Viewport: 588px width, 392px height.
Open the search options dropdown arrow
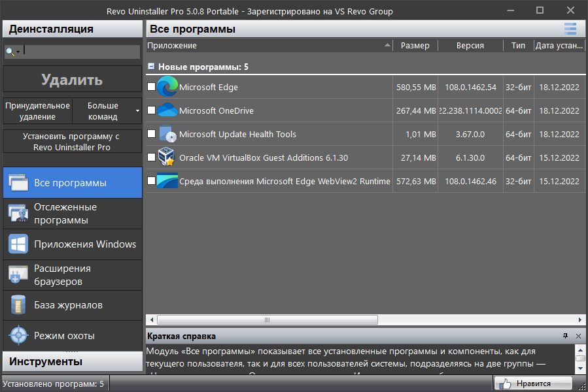pyautogui.click(x=18, y=52)
